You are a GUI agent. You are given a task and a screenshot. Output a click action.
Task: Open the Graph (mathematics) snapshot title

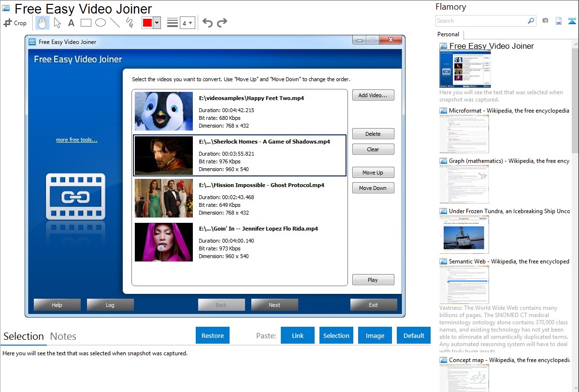[509, 161]
